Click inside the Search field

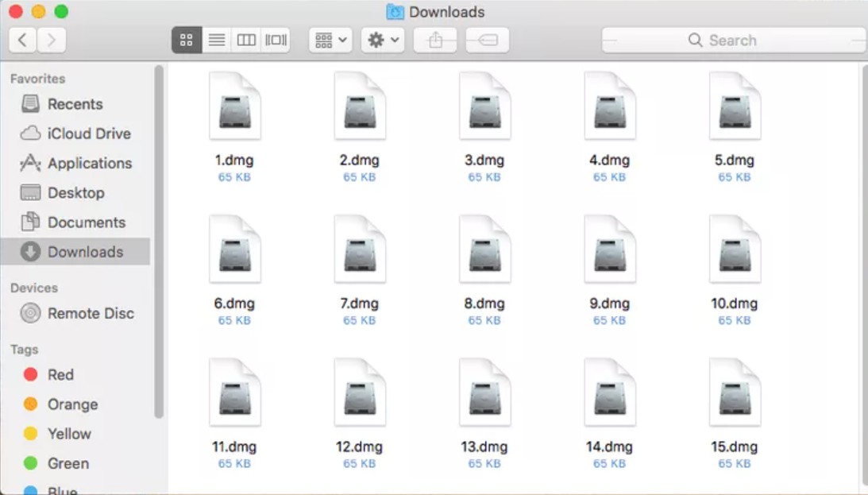[731, 40]
